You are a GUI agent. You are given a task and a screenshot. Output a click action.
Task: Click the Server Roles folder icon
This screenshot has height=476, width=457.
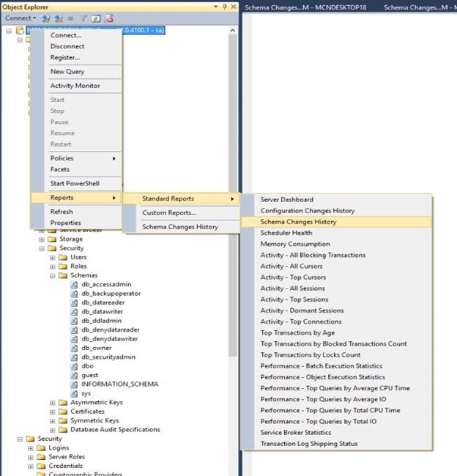point(41,457)
